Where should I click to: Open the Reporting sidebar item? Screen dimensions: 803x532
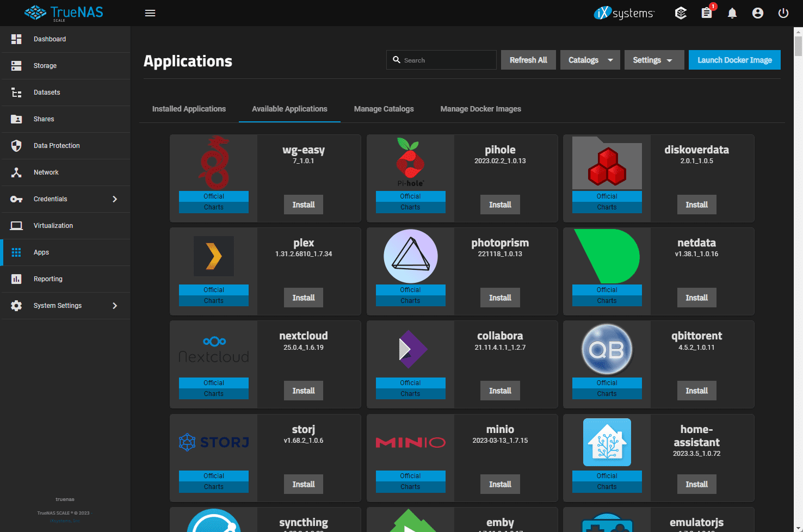tap(65, 279)
